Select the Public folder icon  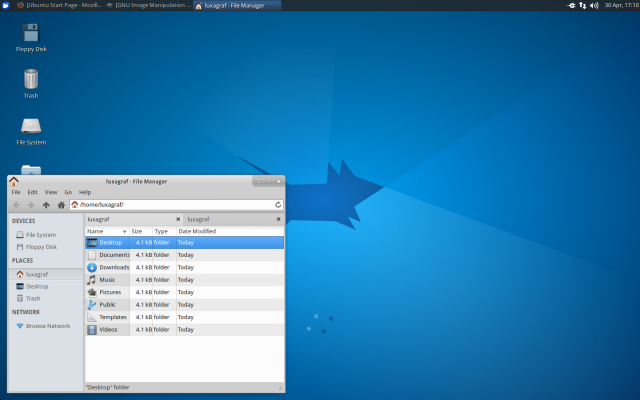coord(92,305)
